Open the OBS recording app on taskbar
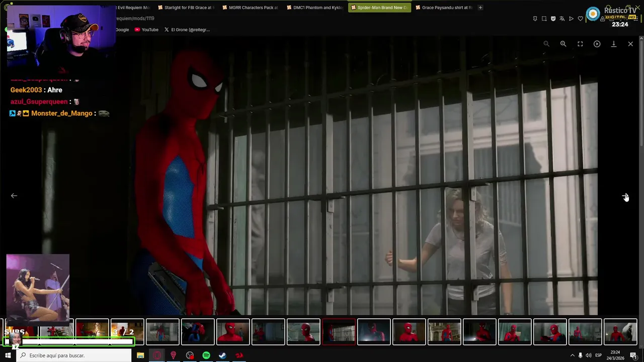Viewport: 644px width, 362px height. [x=190, y=355]
